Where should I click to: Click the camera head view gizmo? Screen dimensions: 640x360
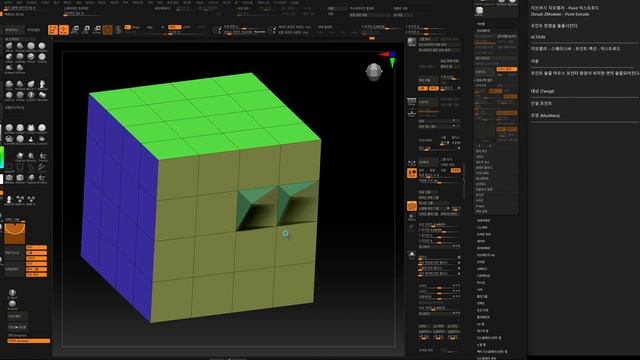point(374,72)
